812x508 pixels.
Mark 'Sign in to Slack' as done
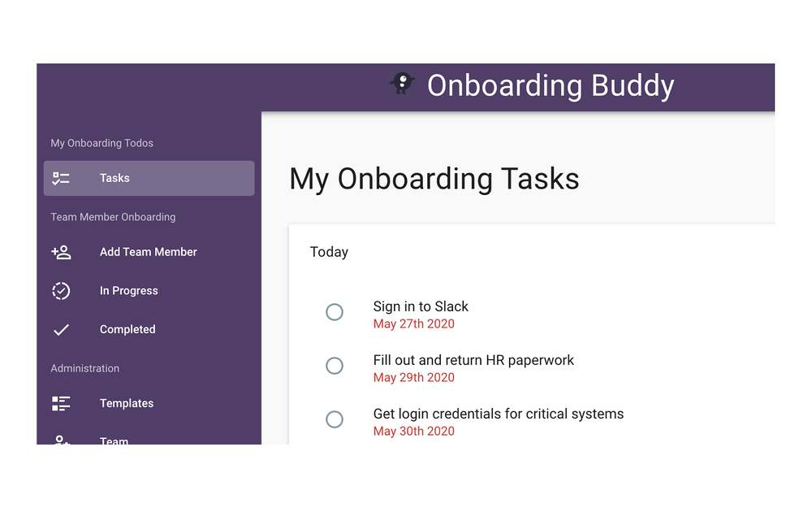tap(335, 312)
